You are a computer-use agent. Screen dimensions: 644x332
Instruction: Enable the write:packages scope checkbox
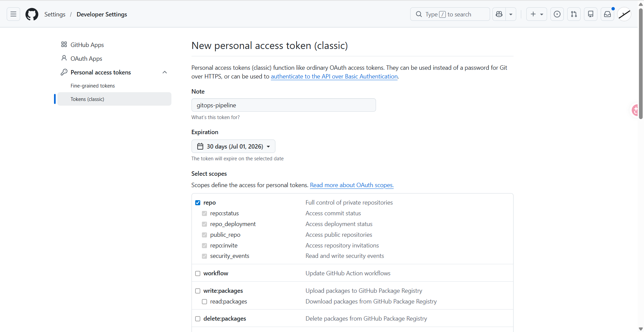coord(198,291)
